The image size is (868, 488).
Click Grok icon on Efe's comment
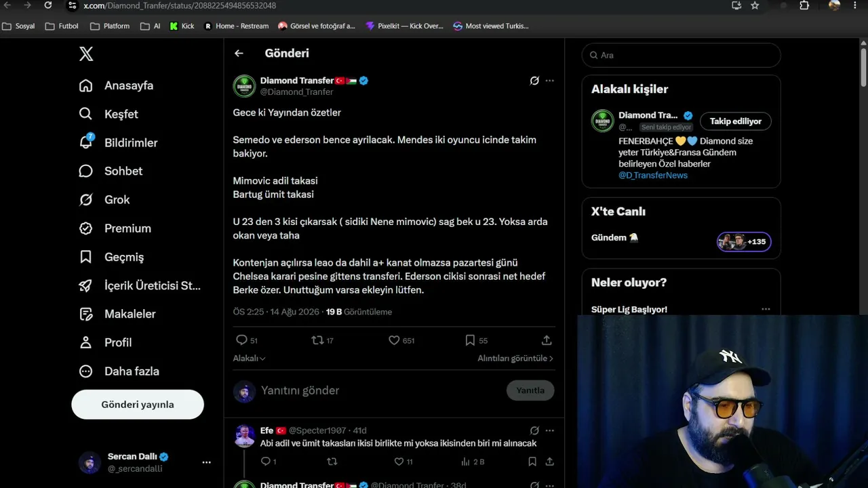tap(534, 430)
